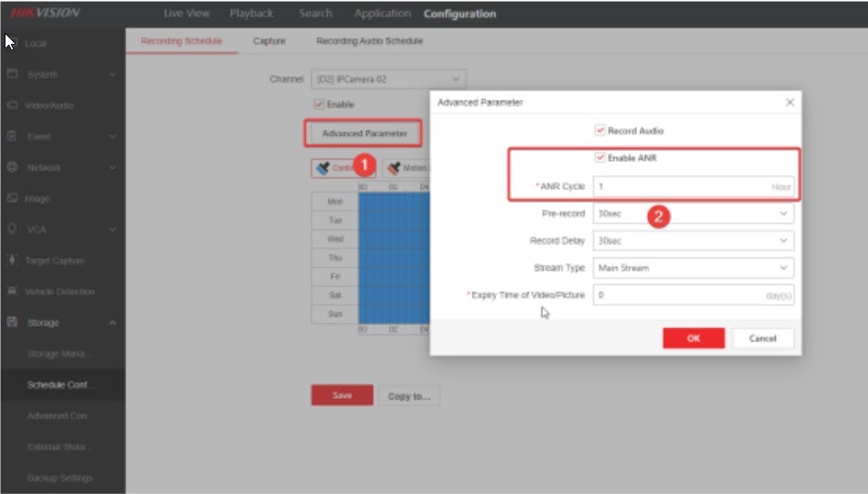Uncheck the Record Audio checkbox
Screen dimensions: 868x494
click(x=600, y=131)
